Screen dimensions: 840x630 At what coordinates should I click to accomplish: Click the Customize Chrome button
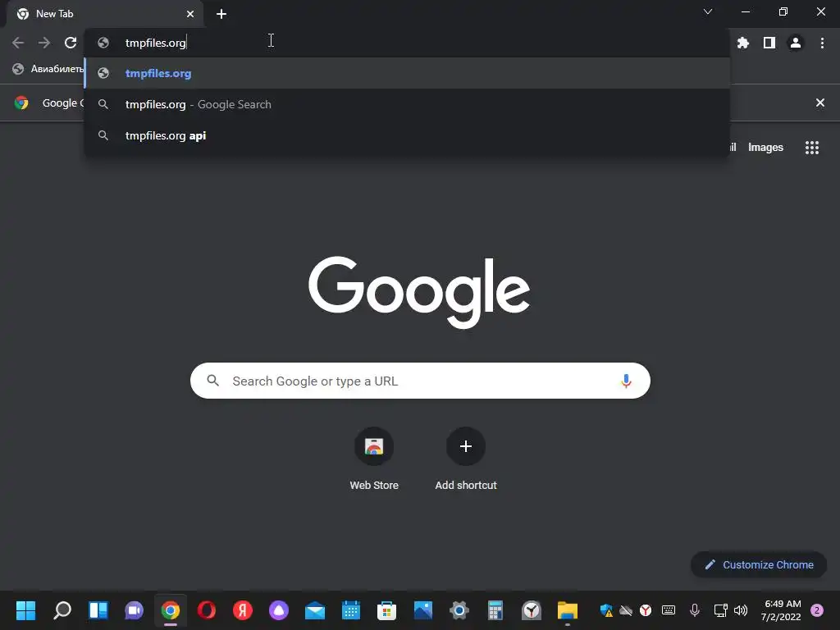pos(759,564)
